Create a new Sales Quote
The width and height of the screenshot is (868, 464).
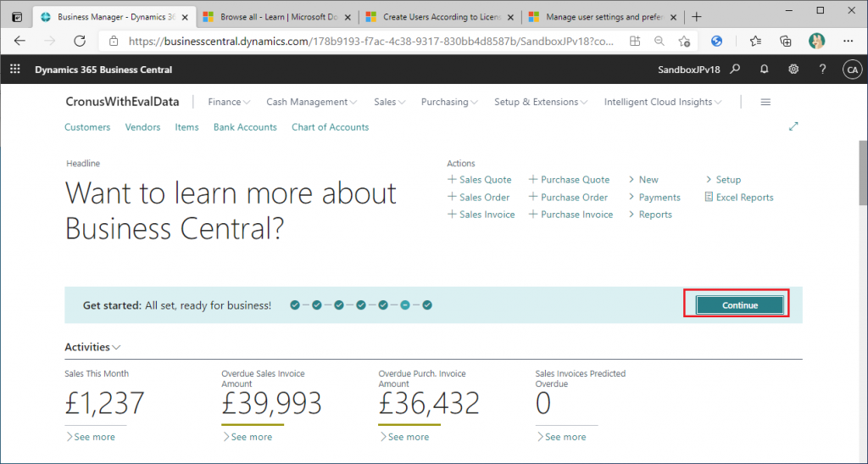(480, 180)
